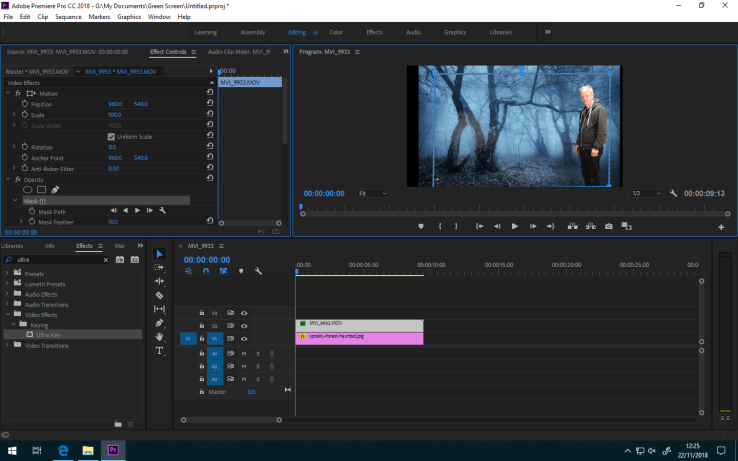Reset the Mask Feather parameter
Screen dimensions: 738x461
[x=210, y=221]
